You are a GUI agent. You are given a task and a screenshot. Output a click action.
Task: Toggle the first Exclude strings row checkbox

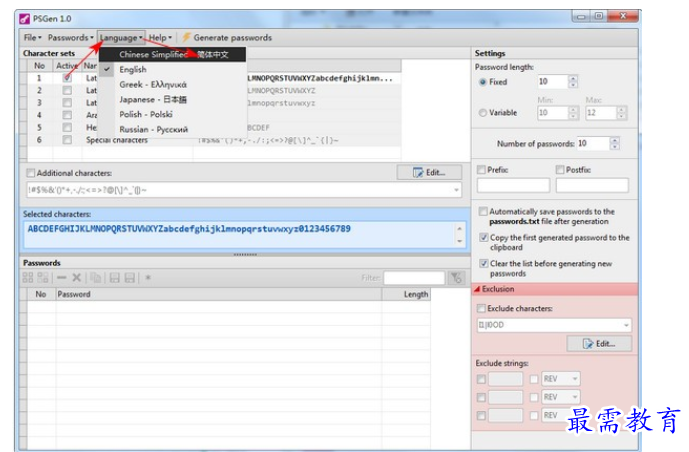481,379
